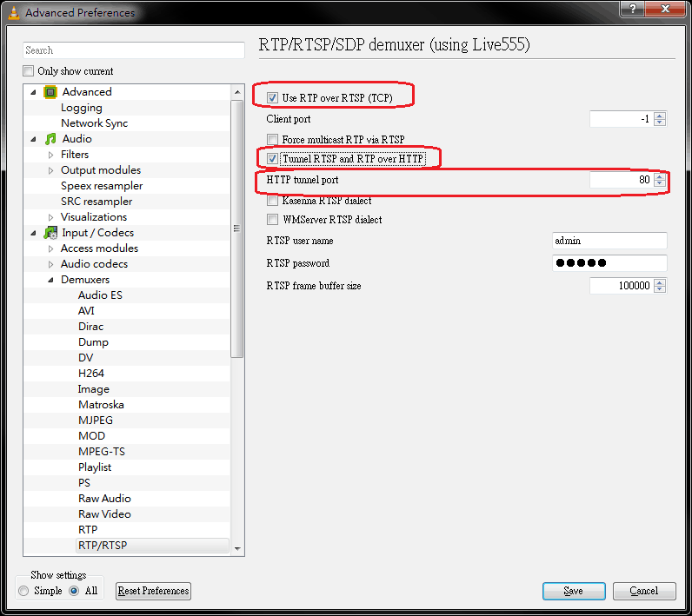
Task: Select Image demuxer entry
Action: (x=94, y=389)
